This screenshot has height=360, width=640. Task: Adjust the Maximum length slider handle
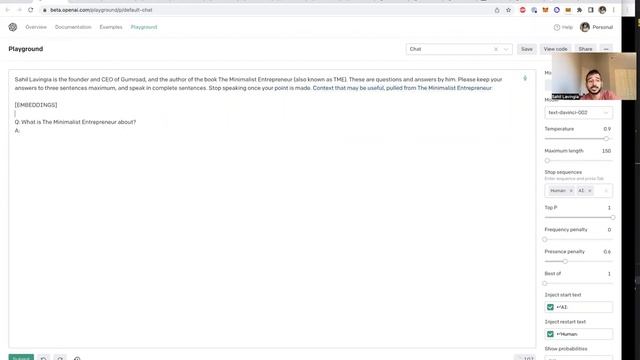pyautogui.click(x=547, y=160)
